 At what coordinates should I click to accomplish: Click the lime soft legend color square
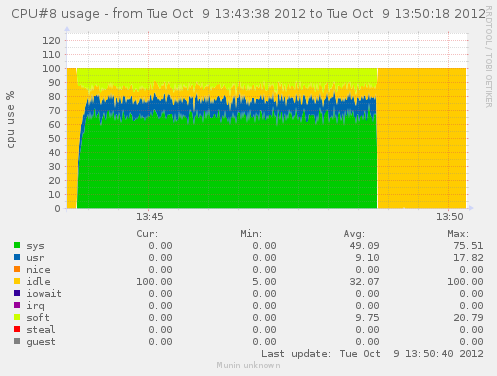click(17, 317)
